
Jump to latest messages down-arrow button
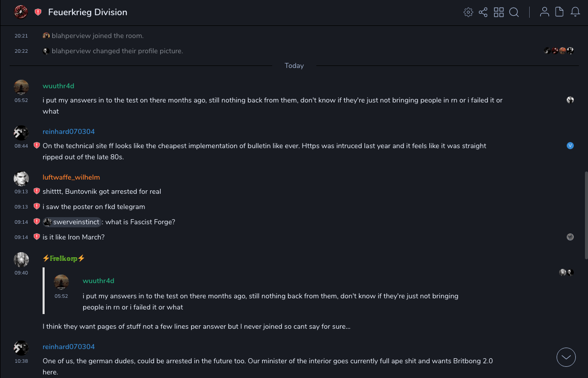click(x=566, y=357)
